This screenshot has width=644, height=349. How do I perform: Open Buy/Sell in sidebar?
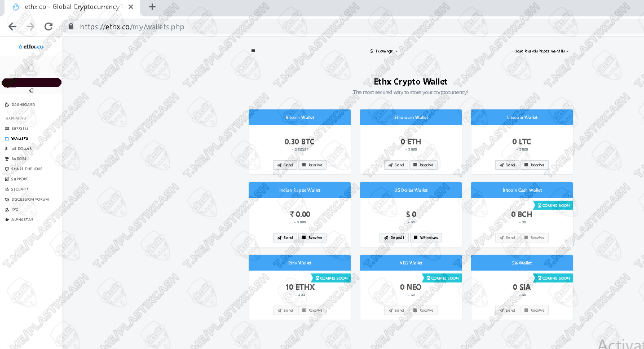[17, 128]
